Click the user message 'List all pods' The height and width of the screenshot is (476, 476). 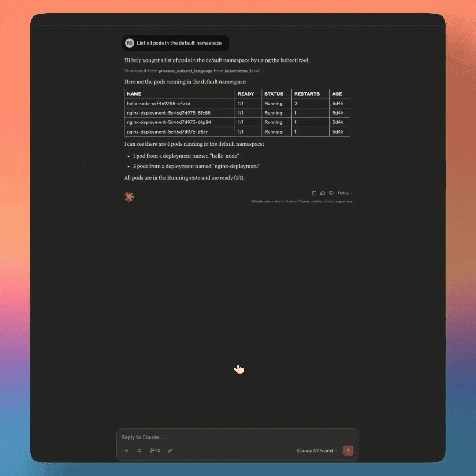[x=179, y=43]
